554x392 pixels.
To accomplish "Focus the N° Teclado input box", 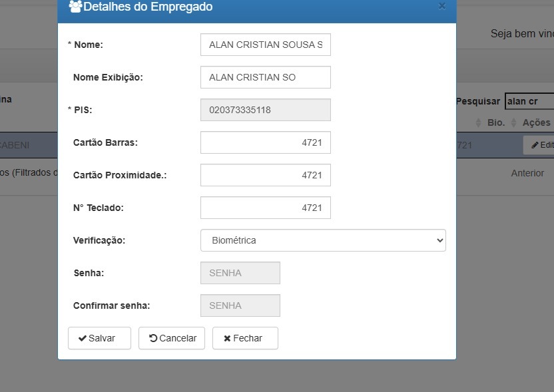I will point(265,208).
